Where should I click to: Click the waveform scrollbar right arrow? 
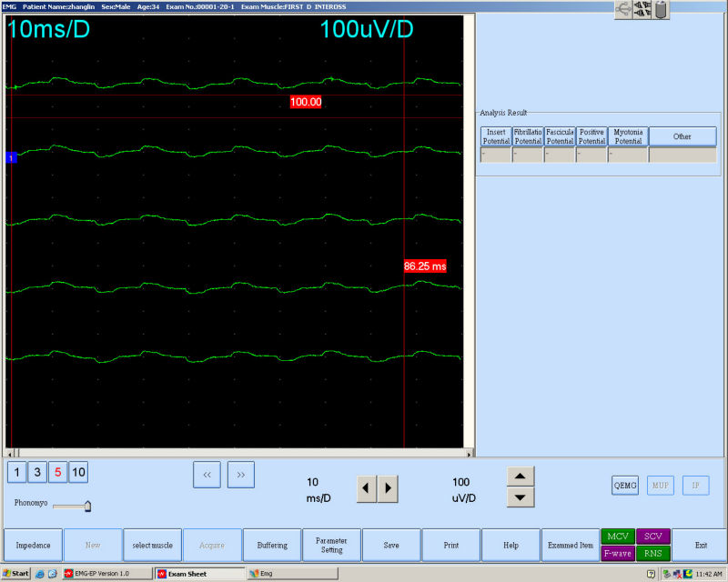point(469,454)
